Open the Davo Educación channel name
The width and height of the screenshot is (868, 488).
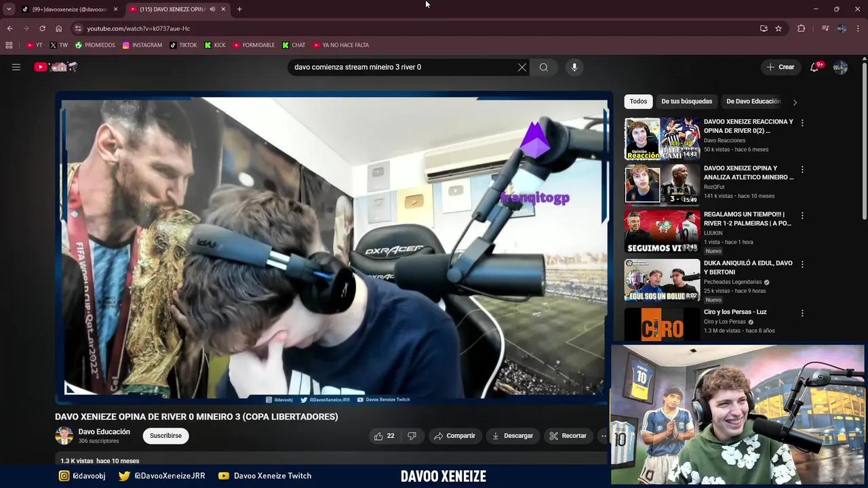[x=104, y=432]
